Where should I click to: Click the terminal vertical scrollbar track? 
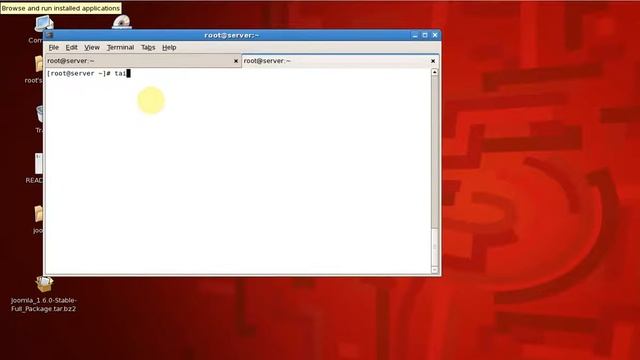(434, 151)
